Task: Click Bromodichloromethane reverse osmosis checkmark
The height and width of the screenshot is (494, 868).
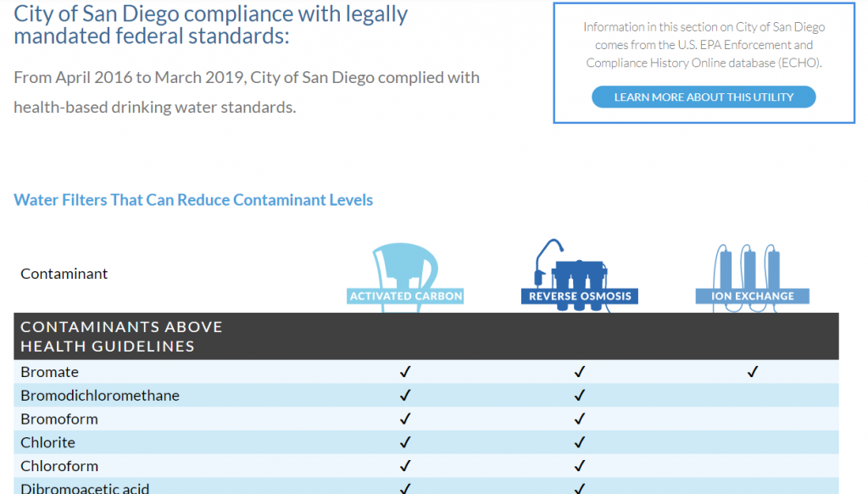Action: (x=580, y=395)
